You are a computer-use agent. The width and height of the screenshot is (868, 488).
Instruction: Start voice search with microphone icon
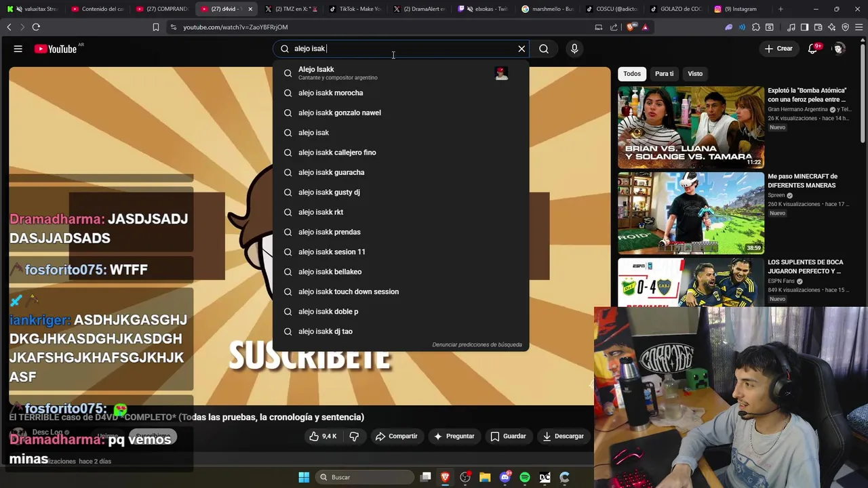click(x=574, y=49)
